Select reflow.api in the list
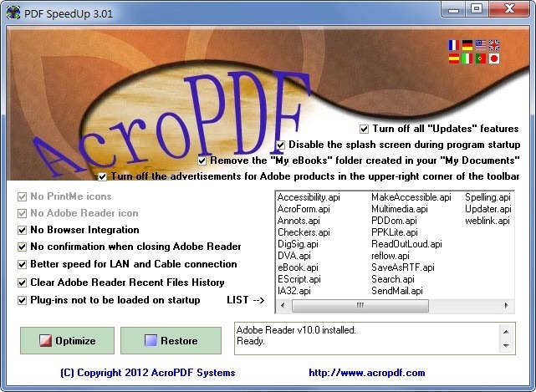Screen dimensions: 536x392 pyautogui.click(x=391, y=256)
